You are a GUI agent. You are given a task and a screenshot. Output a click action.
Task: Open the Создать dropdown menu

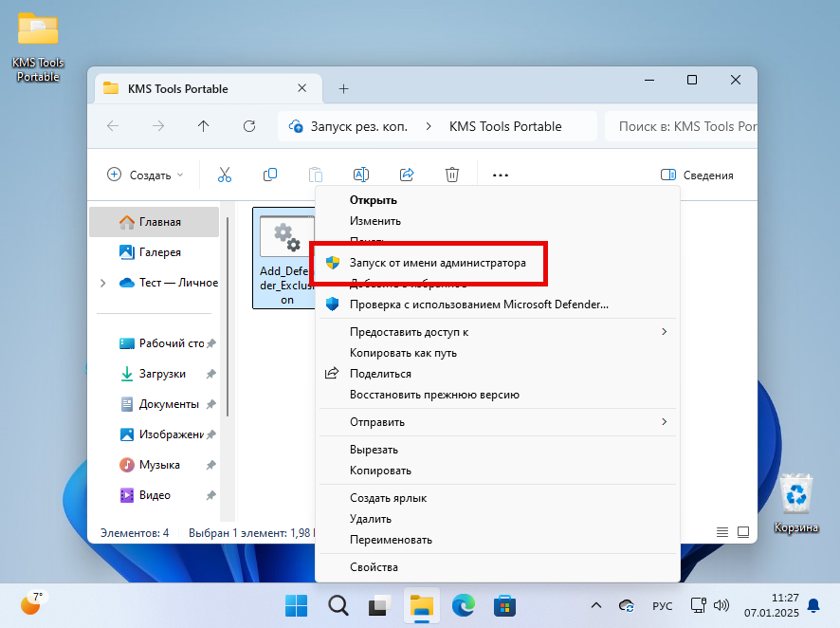pos(145,175)
